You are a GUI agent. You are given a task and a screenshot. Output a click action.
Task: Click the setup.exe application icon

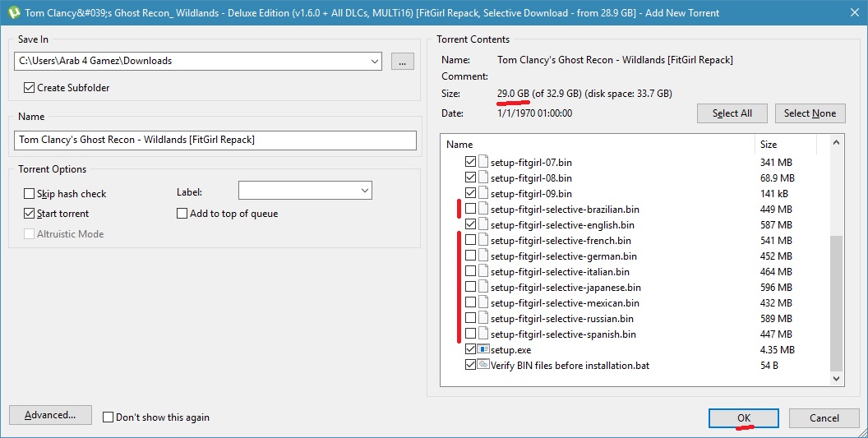click(x=483, y=349)
